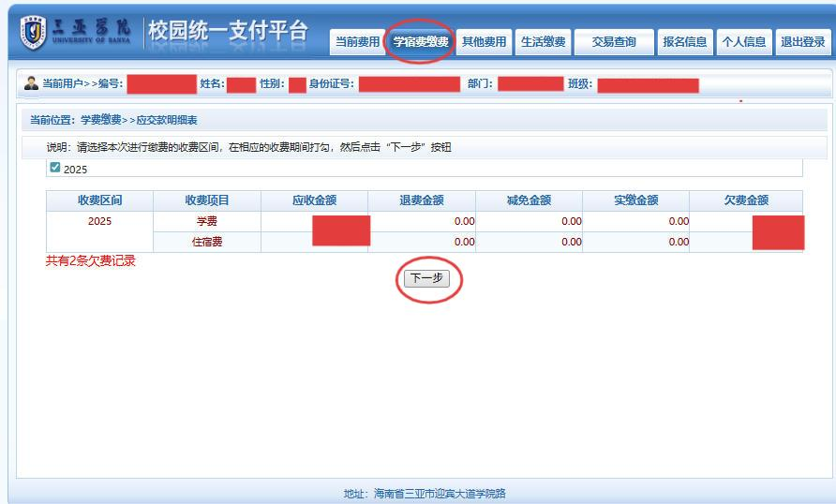Go to the 其他费用 tab
The image size is (836, 504).
[484, 42]
